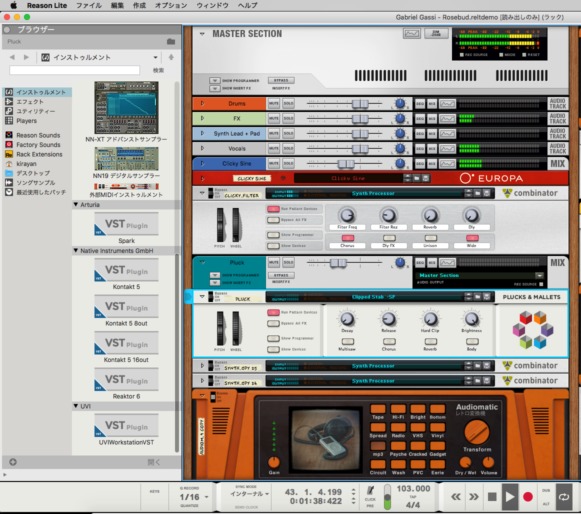Viewport: 581px width, 514px height.
Task: Go forward in browser navigation
Action: (x=26, y=57)
